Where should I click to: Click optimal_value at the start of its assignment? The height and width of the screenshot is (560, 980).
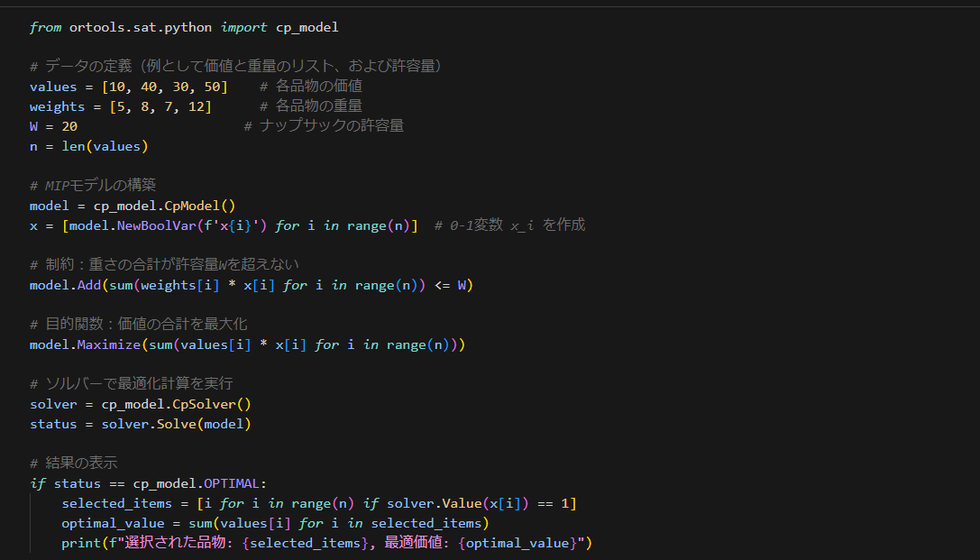tap(113, 524)
